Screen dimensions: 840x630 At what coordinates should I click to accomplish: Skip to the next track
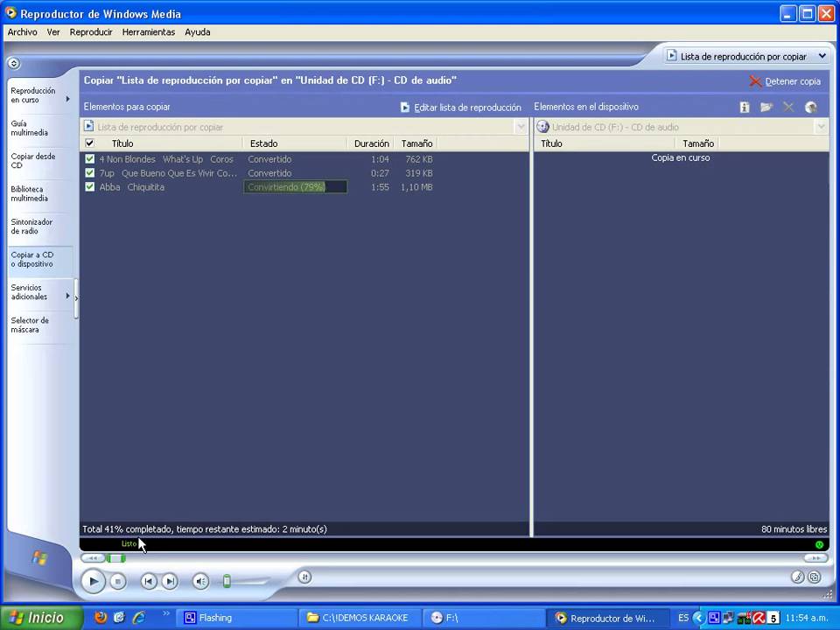coord(170,581)
